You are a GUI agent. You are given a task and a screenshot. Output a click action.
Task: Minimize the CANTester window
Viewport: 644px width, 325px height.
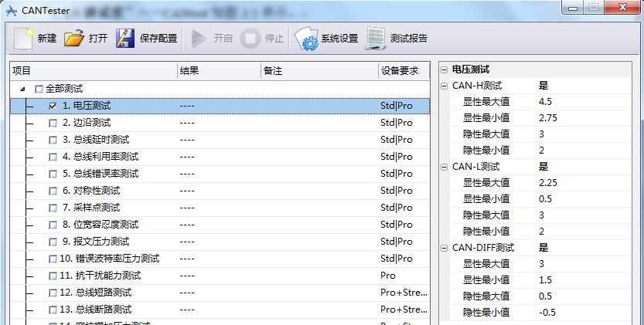tap(574, 8)
